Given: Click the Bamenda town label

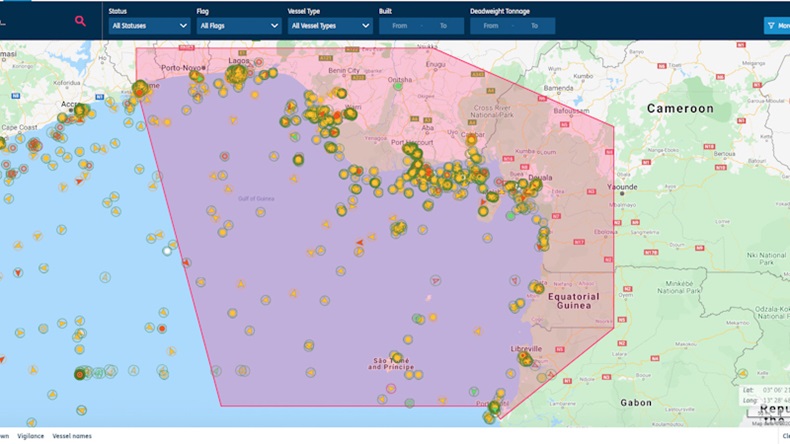Looking at the screenshot, I should coord(558,88).
